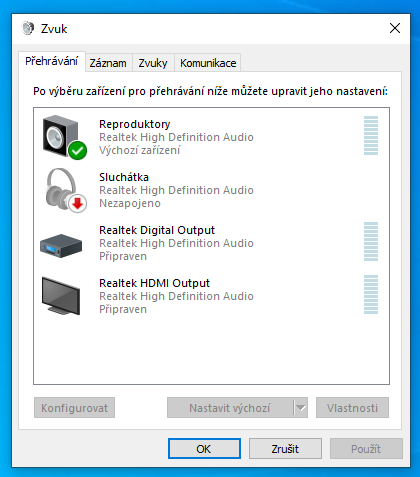Open the Zvuky tab

[x=153, y=63]
